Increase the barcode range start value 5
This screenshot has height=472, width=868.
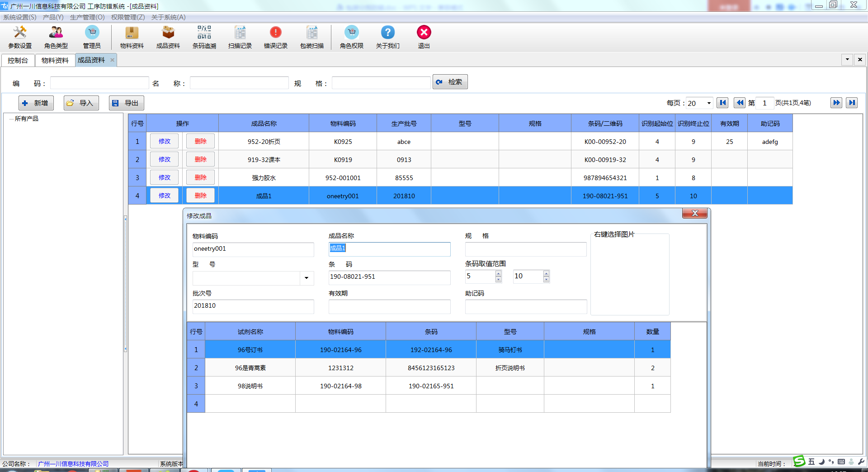coord(499,273)
